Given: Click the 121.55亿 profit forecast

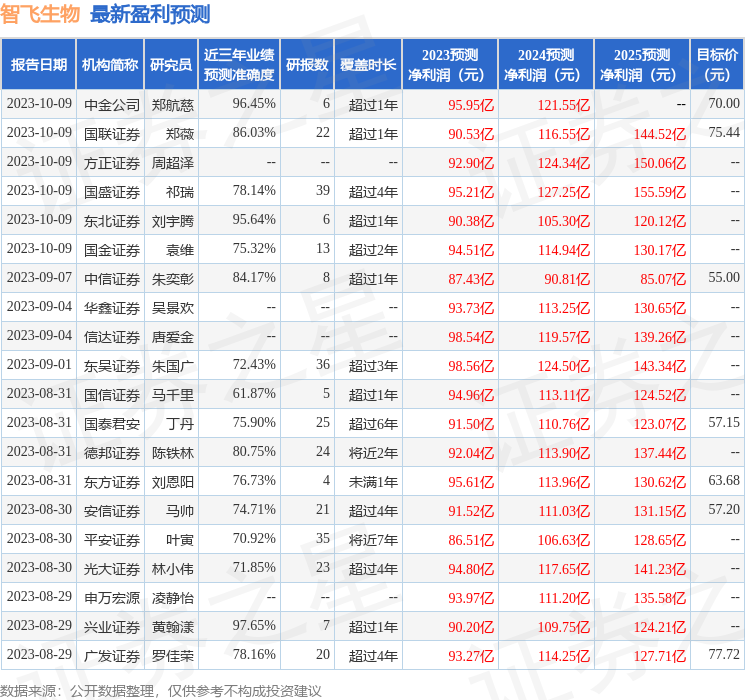Looking at the screenshot, I should [564, 105].
